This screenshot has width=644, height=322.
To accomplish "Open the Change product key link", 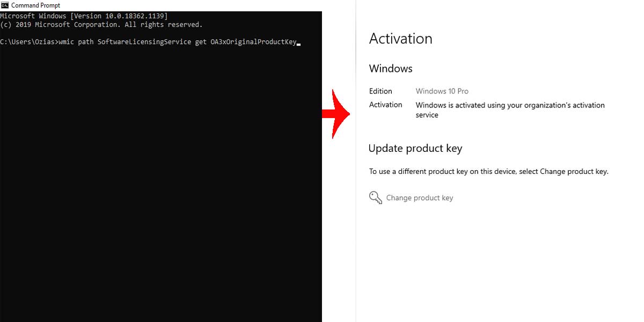I will pyautogui.click(x=419, y=198).
